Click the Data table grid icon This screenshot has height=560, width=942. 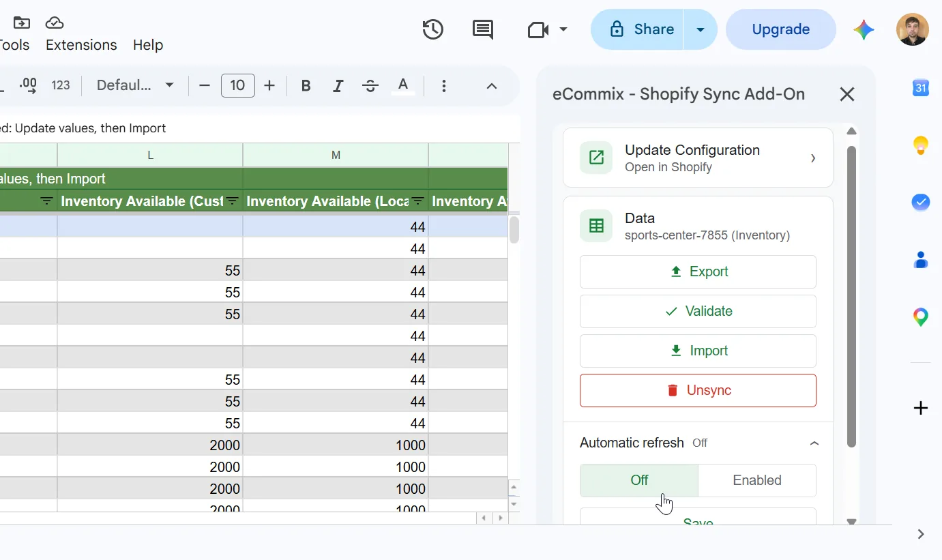pyautogui.click(x=596, y=226)
